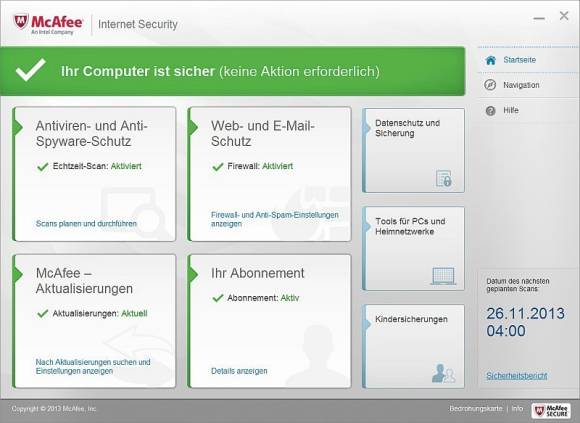Click the Datenschutz document lock icon
580x423 pixels.
pyautogui.click(x=444, y=178)
